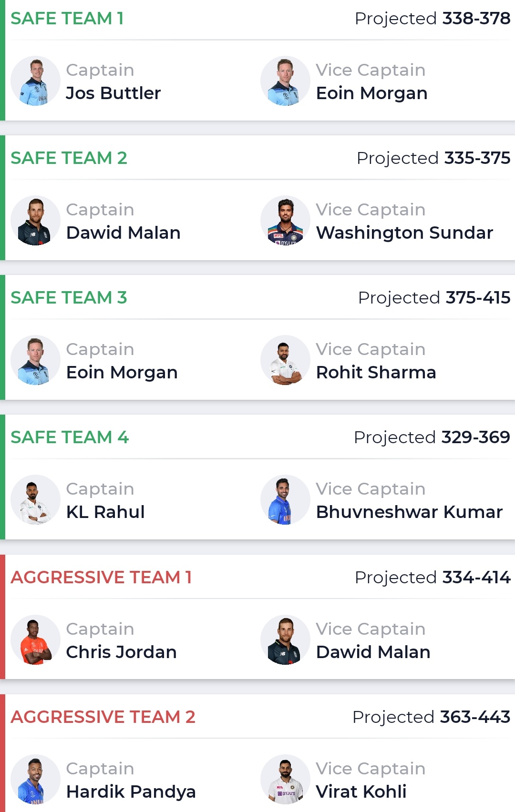Image resolution: width=515 pixels, height=812 pixels.
Task: Select Hardik Pandya's captain photo
Action: [x=36, y=780]
